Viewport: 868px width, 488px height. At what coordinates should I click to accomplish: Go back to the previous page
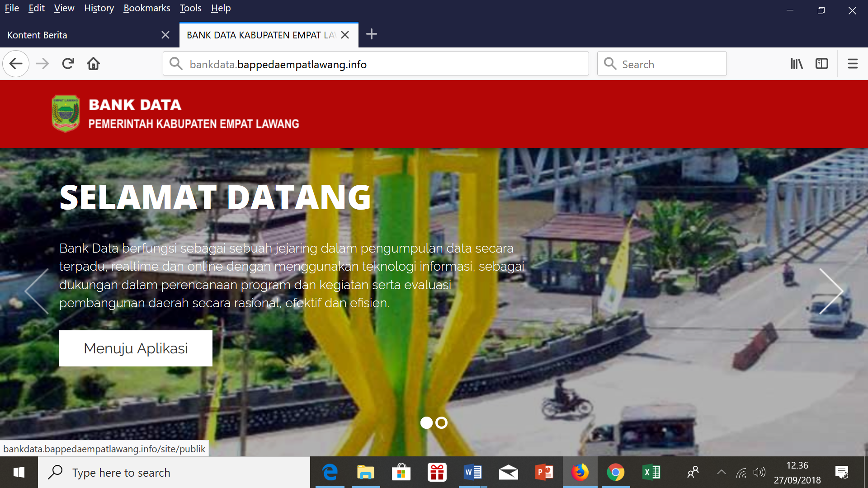(x=16, y=64)
